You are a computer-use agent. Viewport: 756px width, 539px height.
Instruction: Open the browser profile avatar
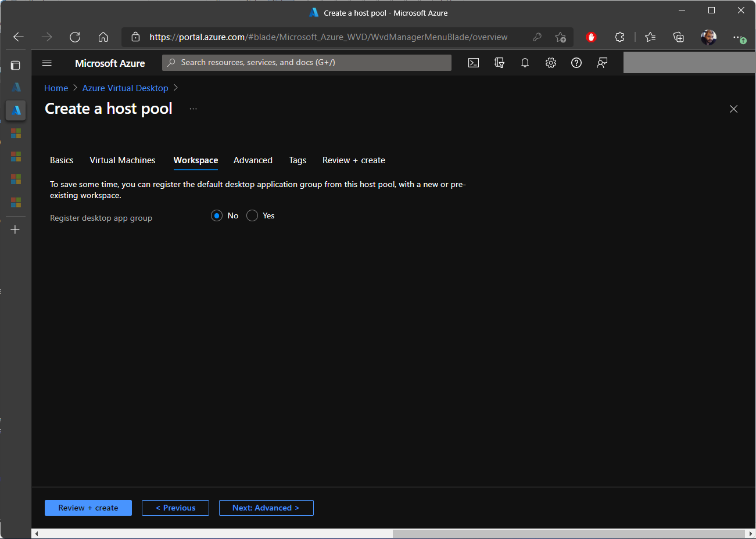pos(708,37)
